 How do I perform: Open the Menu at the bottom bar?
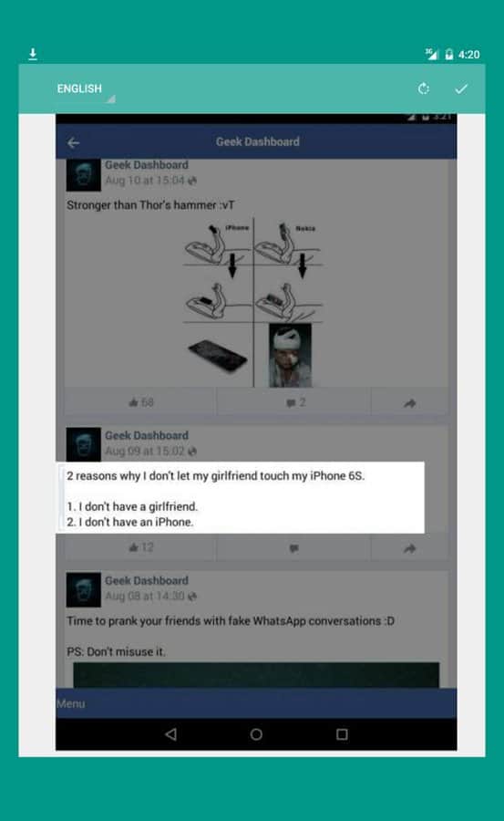pyautogui.click(x=71, y=703)
